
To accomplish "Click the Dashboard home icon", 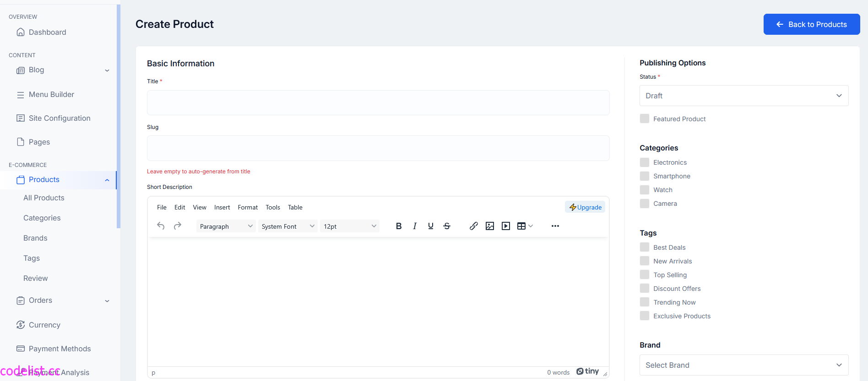I will [21, 32].
